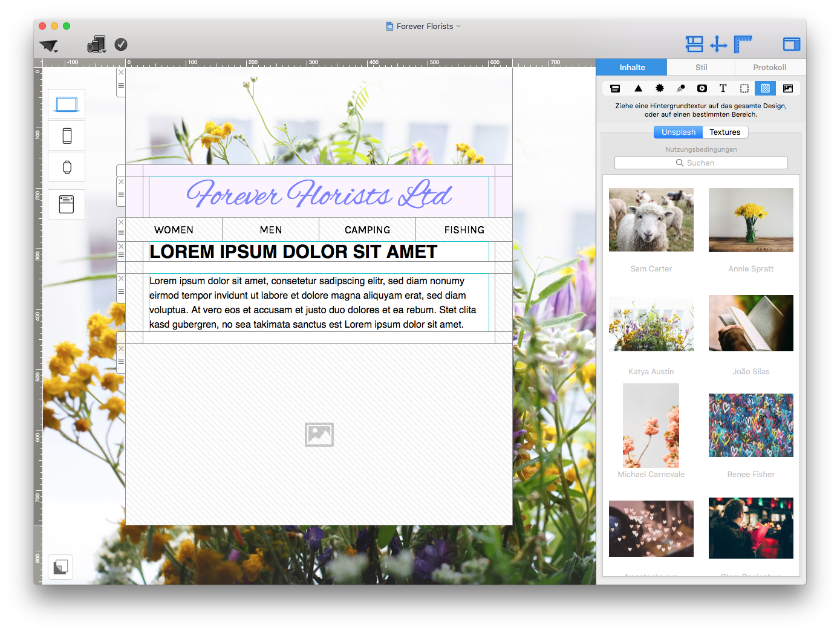This screenshot has height=633, width=840.
Task: Click the CAMPING navigation item
Action: (367, 230)
